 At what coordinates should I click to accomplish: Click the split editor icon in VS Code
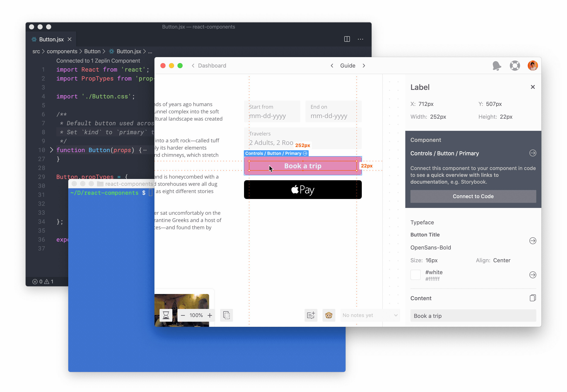point(347,39)
